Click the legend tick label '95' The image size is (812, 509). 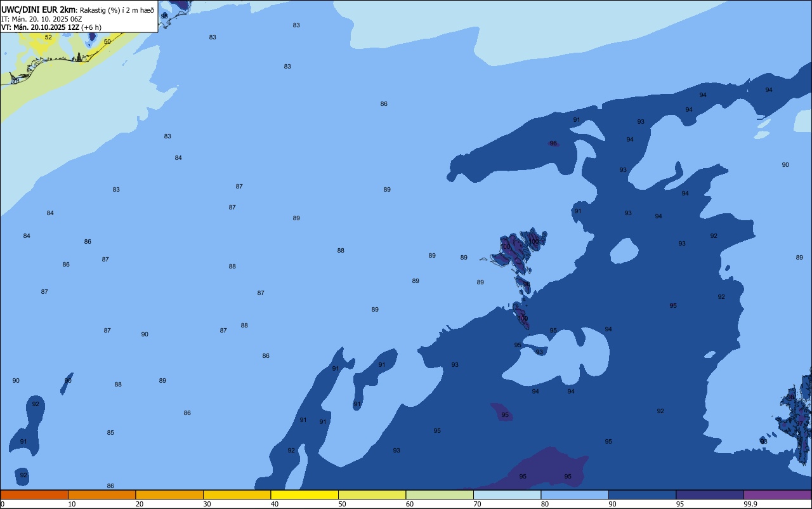click(x=680, y=504)
